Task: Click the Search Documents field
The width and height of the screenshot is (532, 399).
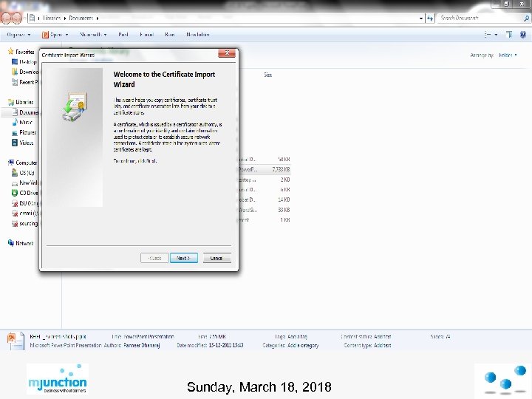Action: pyautogui.click(x=480, y=18)
